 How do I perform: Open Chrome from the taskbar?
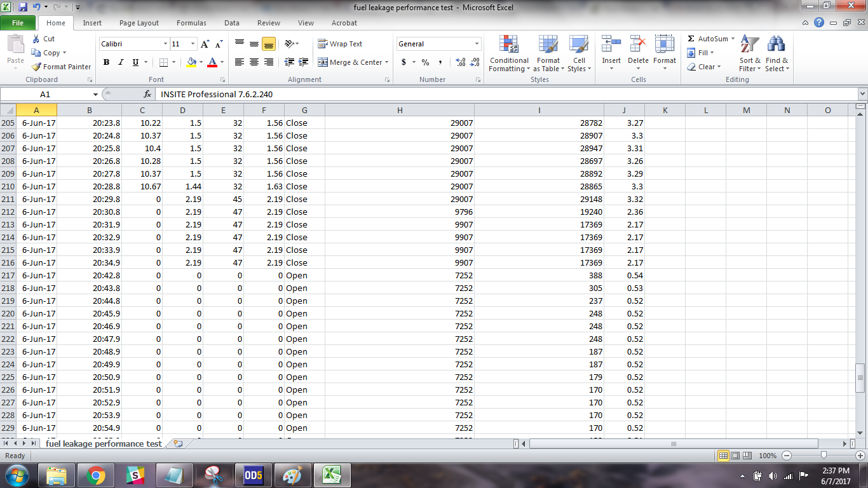pyautogui.click(x=96, y=475)
